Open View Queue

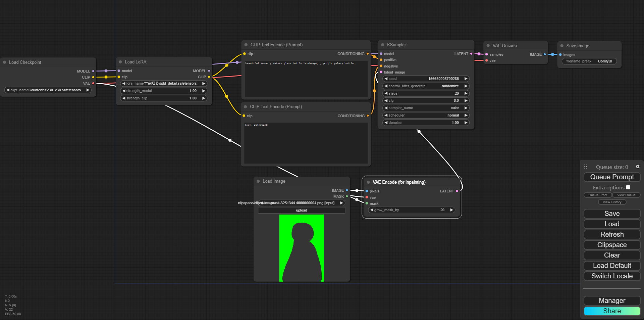pyautogui.click(x=626, y=195)
